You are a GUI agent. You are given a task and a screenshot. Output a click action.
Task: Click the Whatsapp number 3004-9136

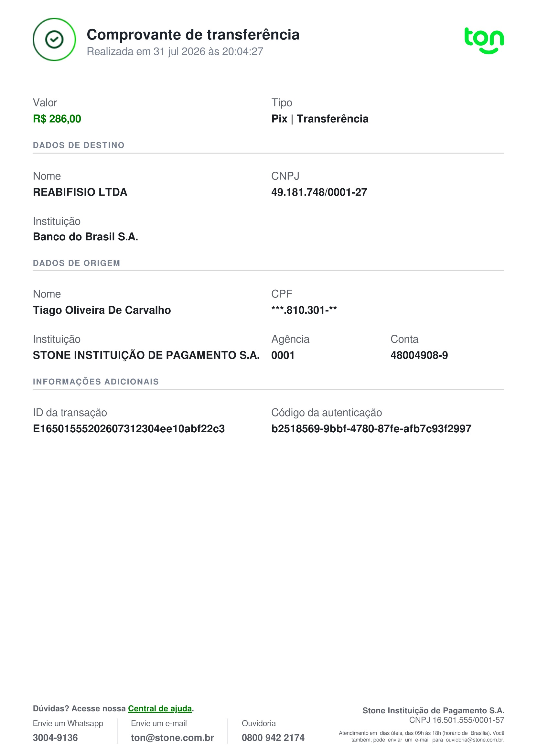pos(55,738)
